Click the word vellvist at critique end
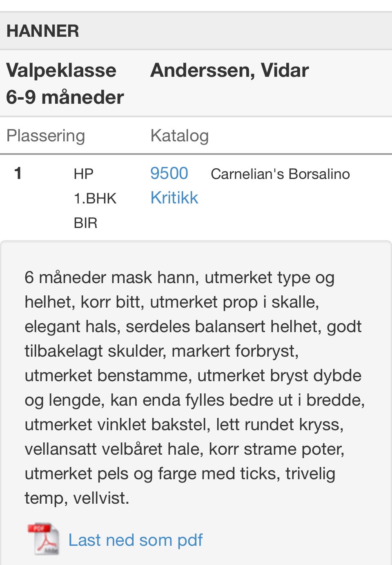The width and height of the screenshot is (392, 565). tap(100, 498)
